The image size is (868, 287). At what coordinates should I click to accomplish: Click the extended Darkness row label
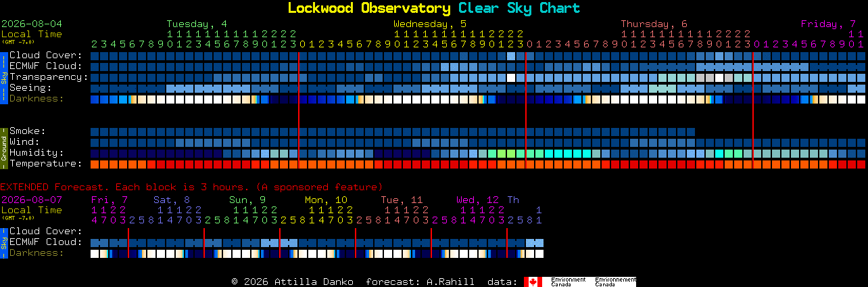click(37, 253)
